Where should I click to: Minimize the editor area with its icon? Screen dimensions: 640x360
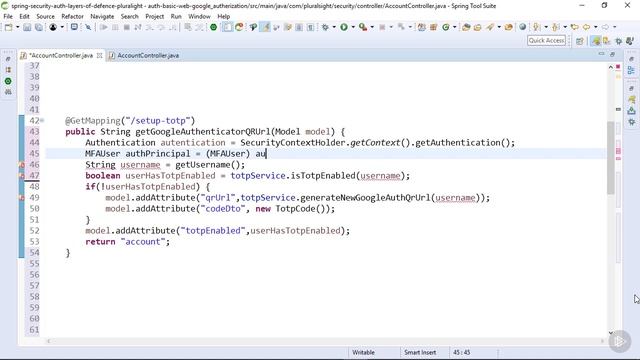pyautogui.click(x=601, y=54)
